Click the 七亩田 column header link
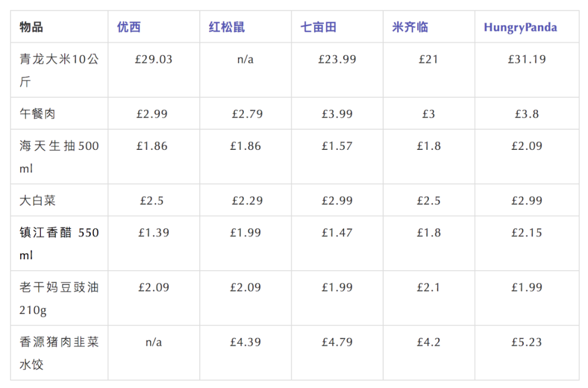 [x=318, y=27]
